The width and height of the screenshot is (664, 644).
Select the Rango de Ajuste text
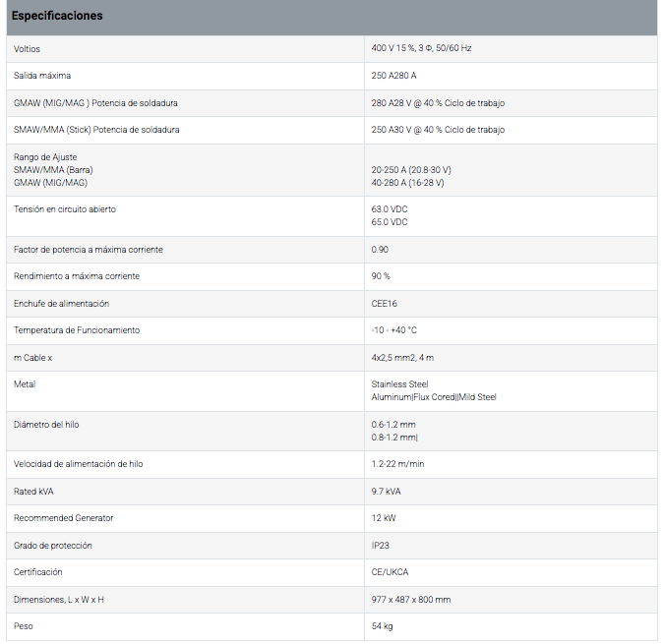point(45,157)
